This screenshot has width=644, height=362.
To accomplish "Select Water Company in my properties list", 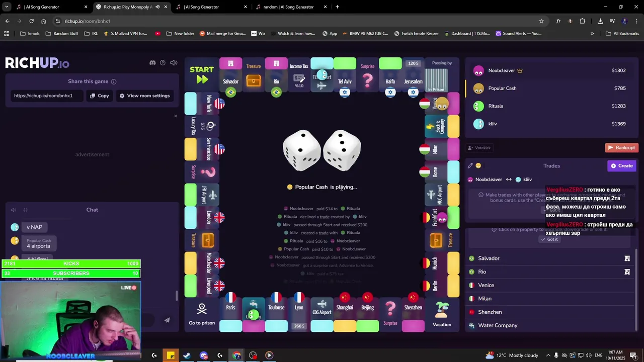I will [549, 325].
